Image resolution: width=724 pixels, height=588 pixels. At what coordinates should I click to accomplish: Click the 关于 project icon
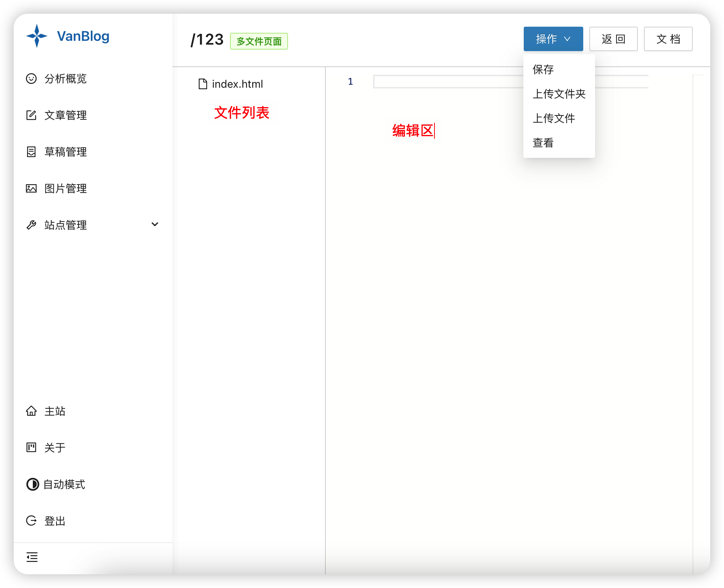point(31,447)
